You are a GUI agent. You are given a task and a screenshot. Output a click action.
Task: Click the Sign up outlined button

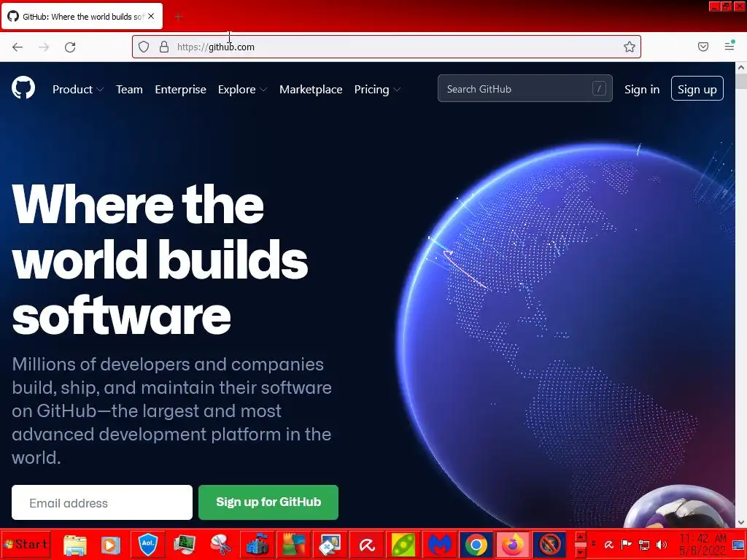click(x=697, y=88)
